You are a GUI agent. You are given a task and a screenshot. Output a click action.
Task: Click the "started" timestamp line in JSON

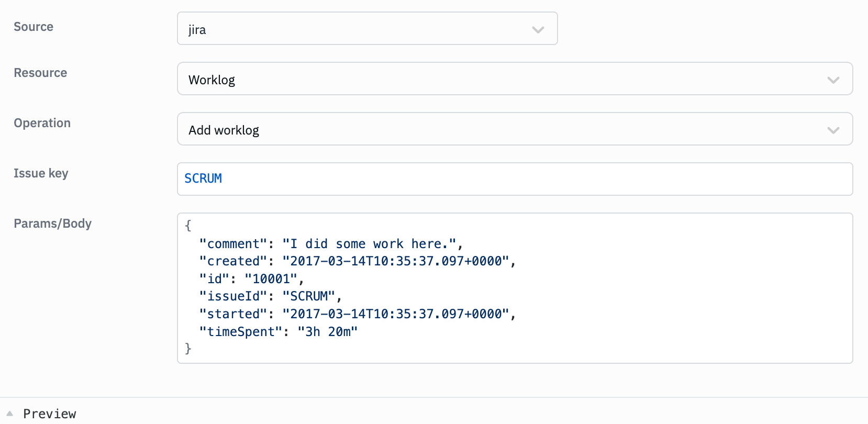[358, 314]
